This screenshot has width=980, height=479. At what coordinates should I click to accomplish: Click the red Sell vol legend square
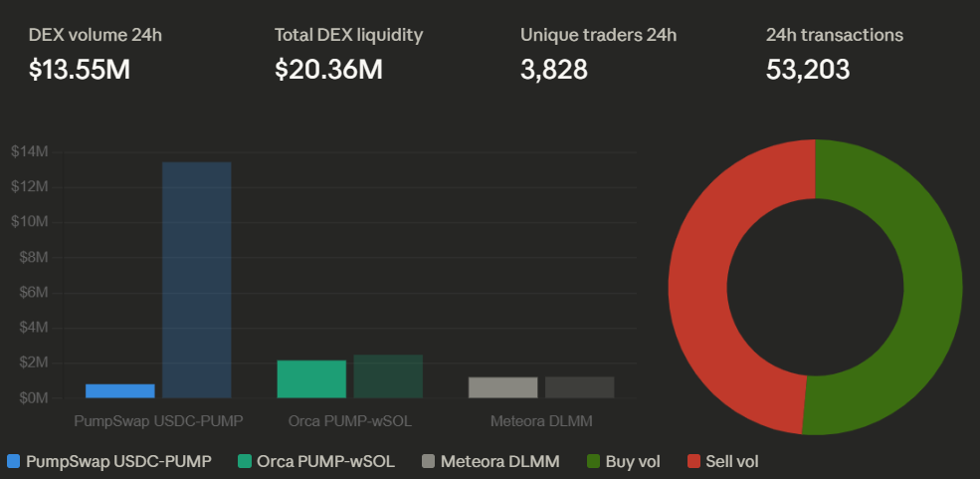693,462
